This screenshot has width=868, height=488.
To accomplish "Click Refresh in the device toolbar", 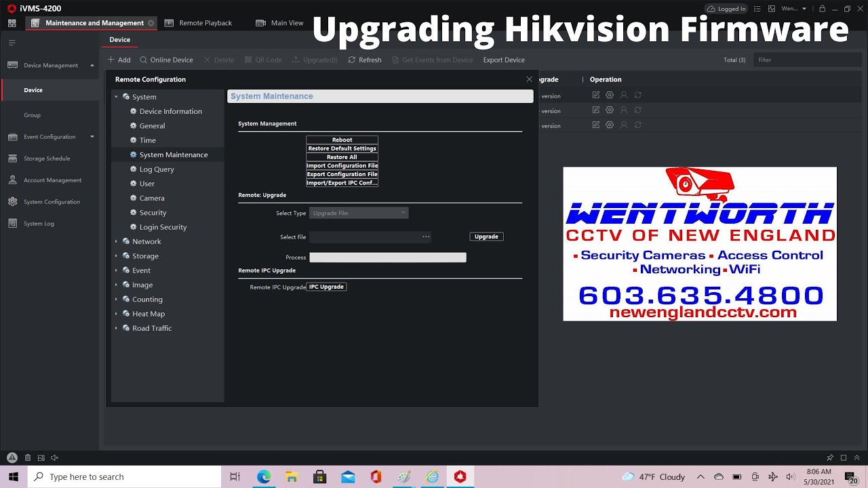I will pos(365,60).
